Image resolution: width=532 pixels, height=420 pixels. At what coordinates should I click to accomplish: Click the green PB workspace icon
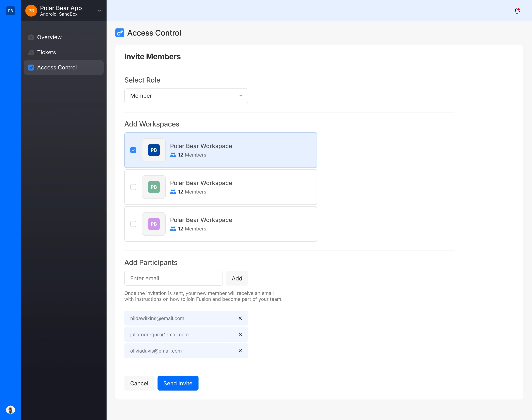(x=154, y=187)
